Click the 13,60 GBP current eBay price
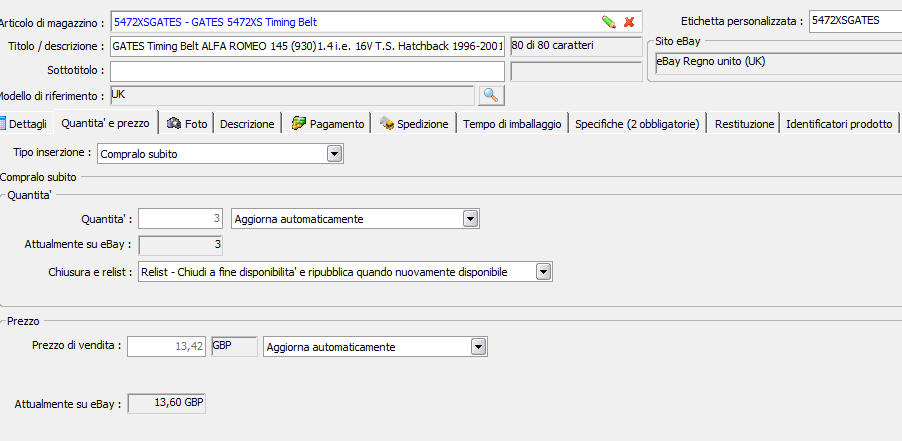 click(166, 403)
